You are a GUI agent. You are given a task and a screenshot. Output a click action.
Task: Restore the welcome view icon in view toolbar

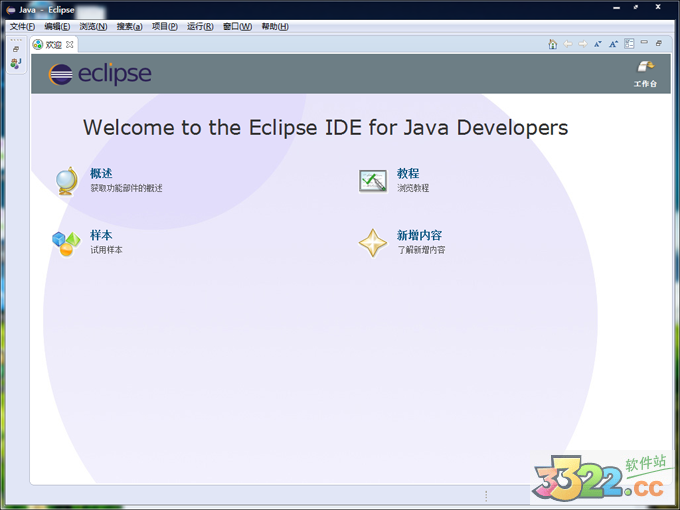pyautogui.click(x=659, y=43)
